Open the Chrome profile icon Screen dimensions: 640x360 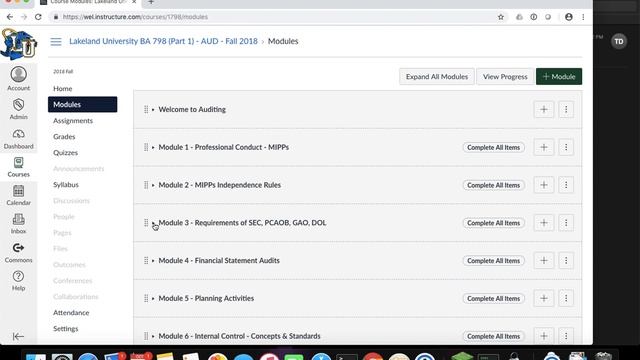pos(569,17)
